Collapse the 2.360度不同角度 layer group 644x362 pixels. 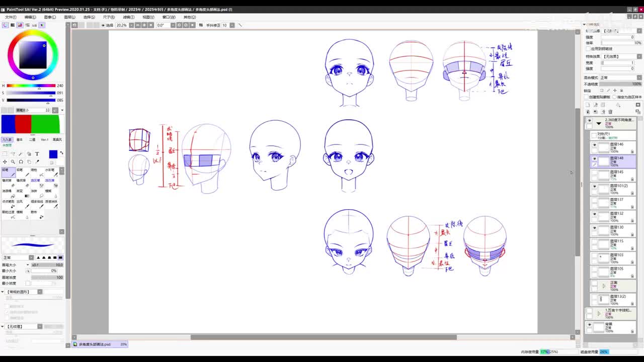599,123
